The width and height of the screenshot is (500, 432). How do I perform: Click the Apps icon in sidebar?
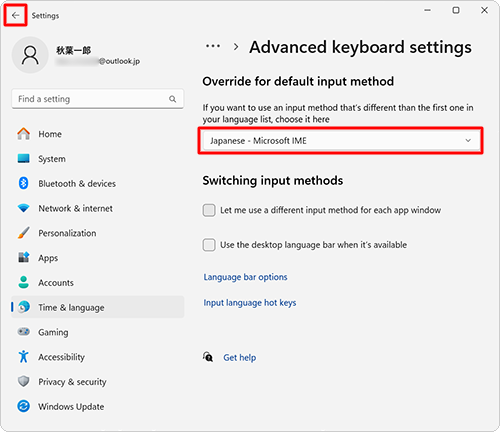(x=23, y=257)
